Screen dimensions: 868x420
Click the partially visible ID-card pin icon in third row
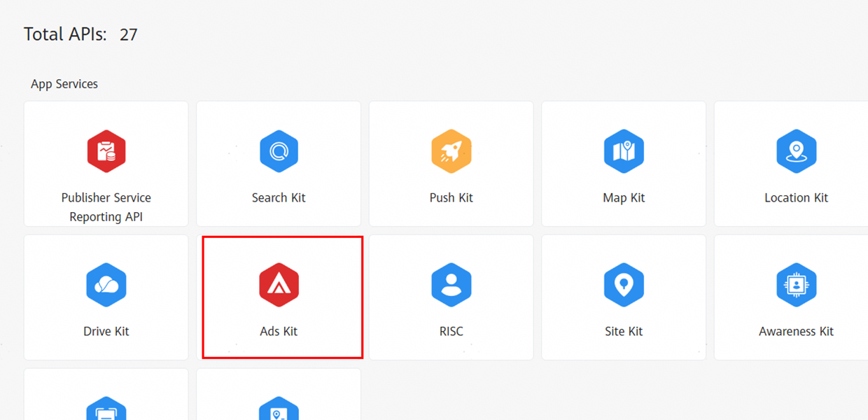[279, 409]
